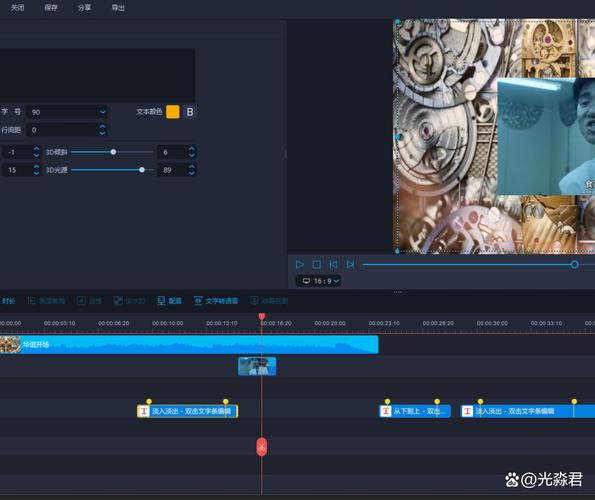
Task: Click the 3D倾斜 slider handle
Action: (x=113, y=152)
